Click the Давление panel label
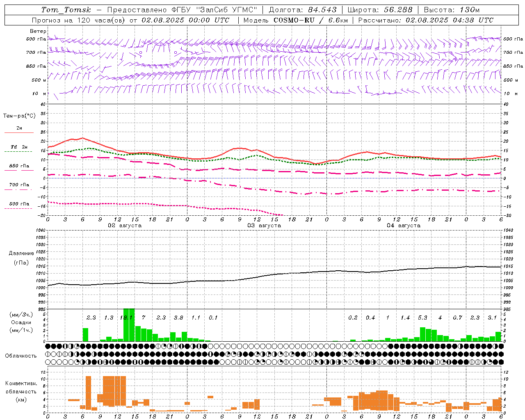Image resolution: width=525 pixels, height=420 pixels. coord(21,253)
